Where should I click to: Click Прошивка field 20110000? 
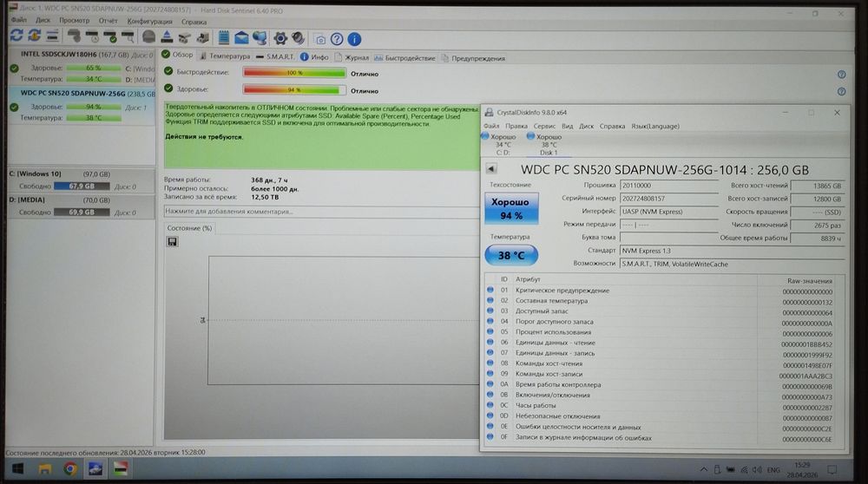[668, 186]
